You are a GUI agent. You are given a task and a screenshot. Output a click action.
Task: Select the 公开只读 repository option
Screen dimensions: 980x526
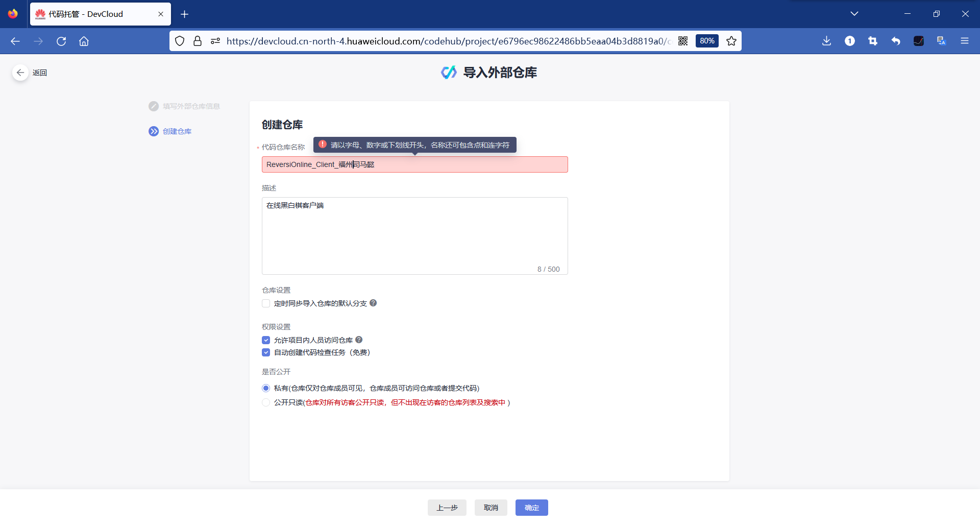click(x=266, y=402)
